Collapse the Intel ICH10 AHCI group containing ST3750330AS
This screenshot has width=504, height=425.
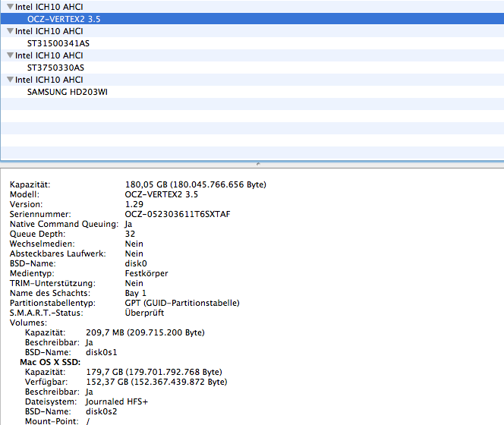coord(11,55)
